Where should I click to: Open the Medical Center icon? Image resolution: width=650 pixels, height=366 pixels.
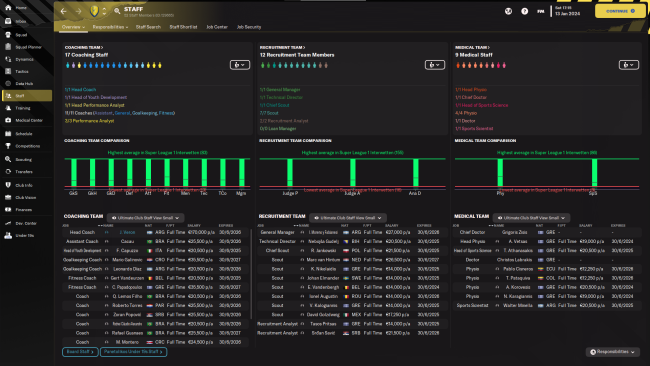pyautogui.click(x=8, y=120)
